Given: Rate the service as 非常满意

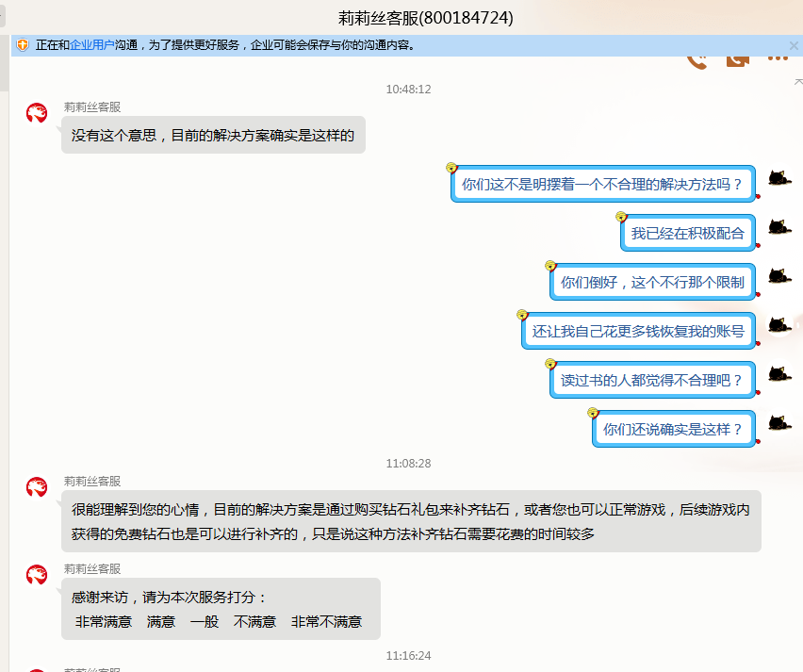Looking at the screenshot, I should (104, 622).
